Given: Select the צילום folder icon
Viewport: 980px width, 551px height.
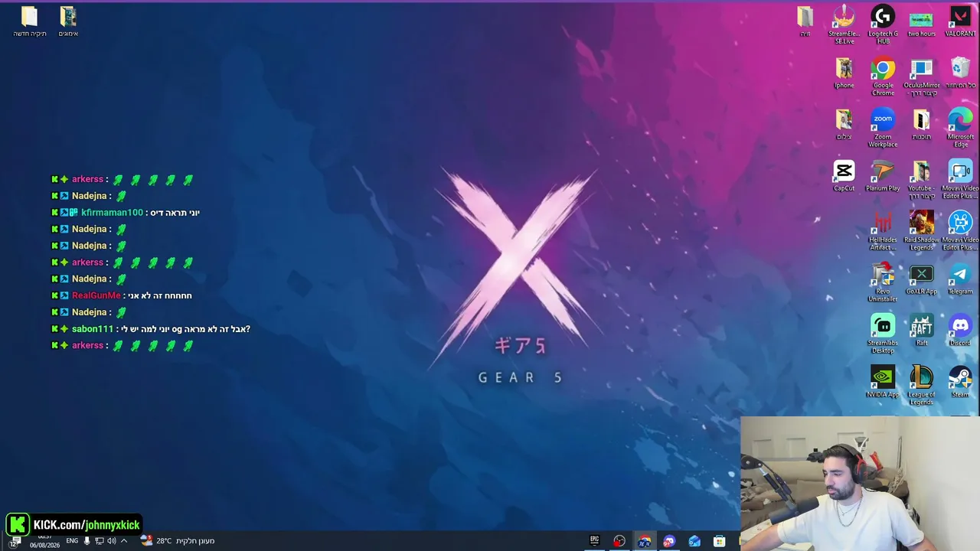Looking at the screenshot, I should pos(844,124).
